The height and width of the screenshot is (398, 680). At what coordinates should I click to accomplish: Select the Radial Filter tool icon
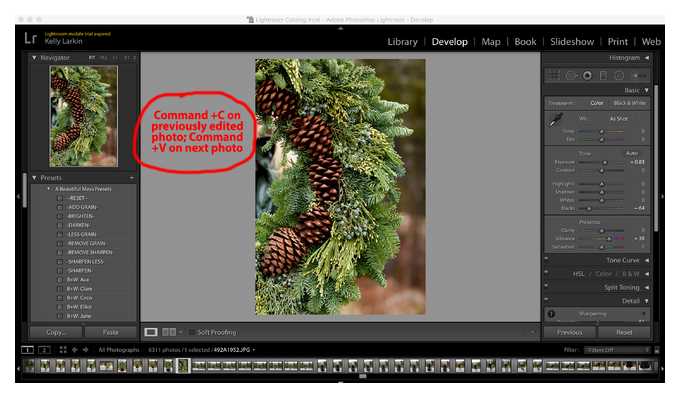(619, 75)
